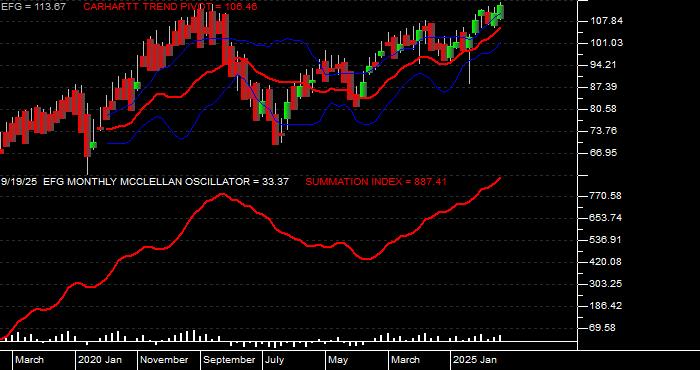Select the 2025 Jan timeline label
Viewport: 700px width, 370px height.
pos(475,360)
